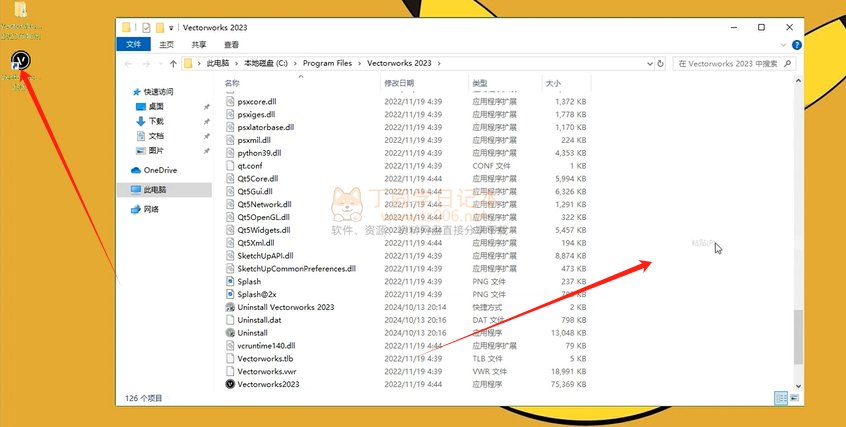846x427 pixels.
Task: Select the Uninstall Vectorworks 2023 shortcut icon
Action: point(230,307)
